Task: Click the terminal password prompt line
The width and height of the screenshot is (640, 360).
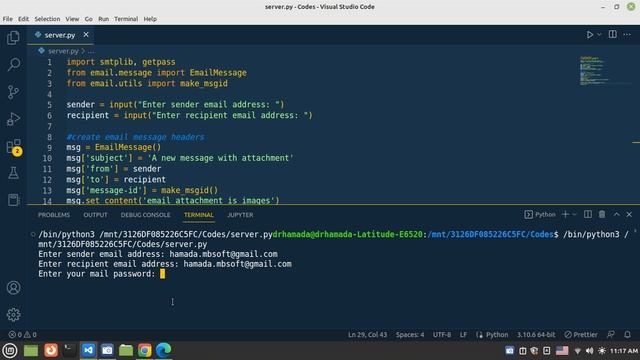Action: click(x=102, y=274)
